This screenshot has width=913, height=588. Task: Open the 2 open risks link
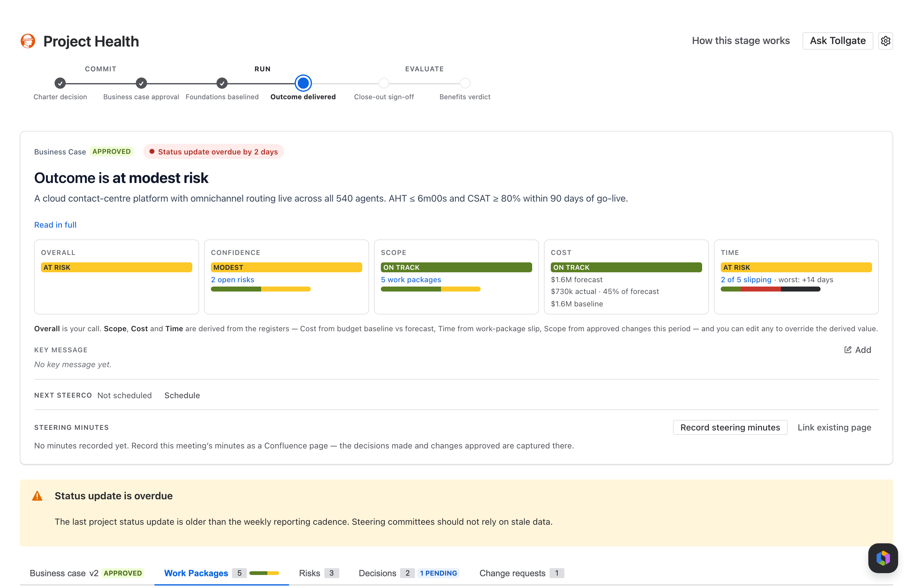pyautogui.click(x=233, y=280)
